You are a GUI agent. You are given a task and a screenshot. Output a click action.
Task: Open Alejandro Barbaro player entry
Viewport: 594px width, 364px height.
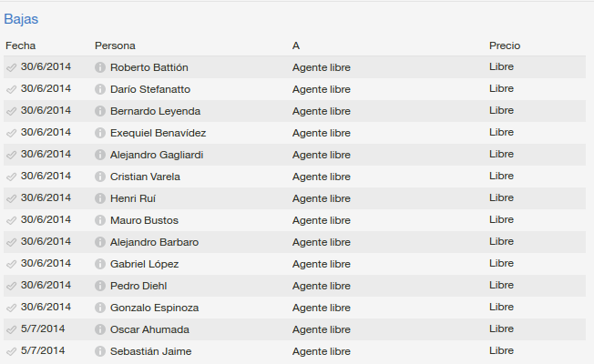point(155,242)
